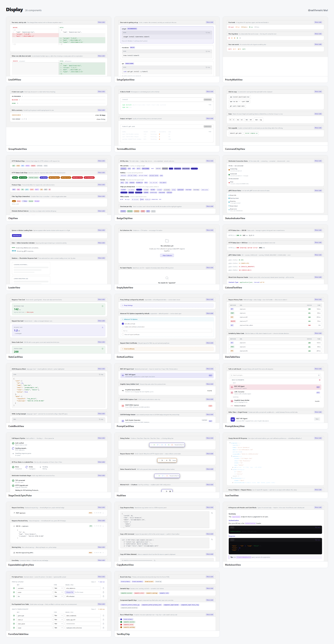Click the download icon on Request Size Card
The image size is (334, 644).
[102, 327]
